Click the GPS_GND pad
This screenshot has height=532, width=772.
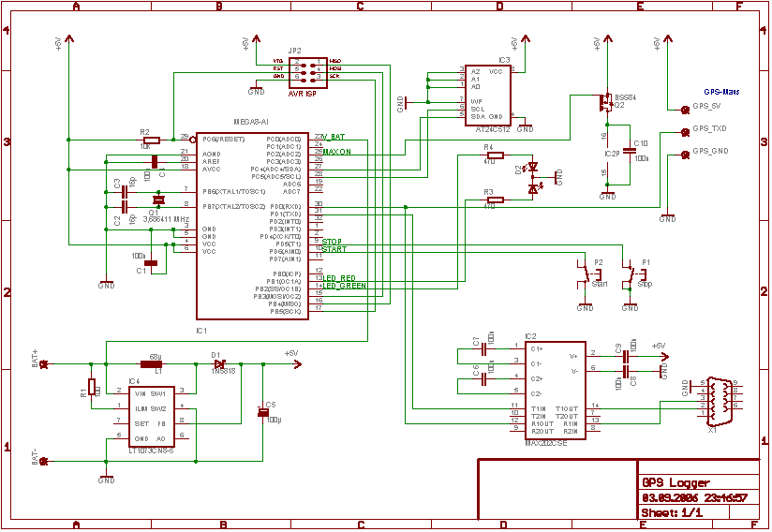[x=685, y=155]
